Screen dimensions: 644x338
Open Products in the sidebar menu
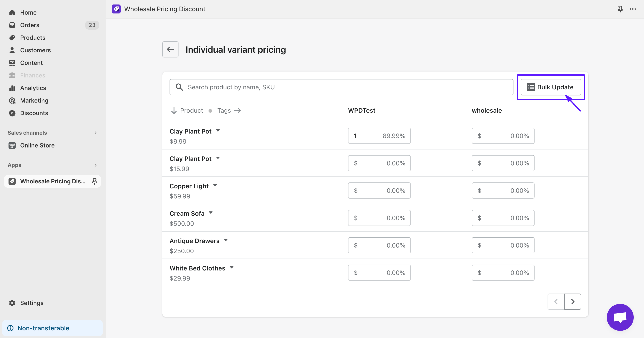(x=52, y=37)
